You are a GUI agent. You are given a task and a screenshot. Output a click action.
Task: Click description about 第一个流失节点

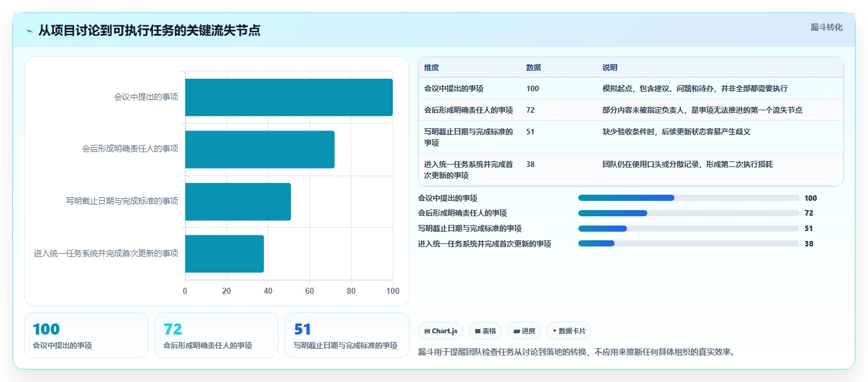[x=702, y=110]
